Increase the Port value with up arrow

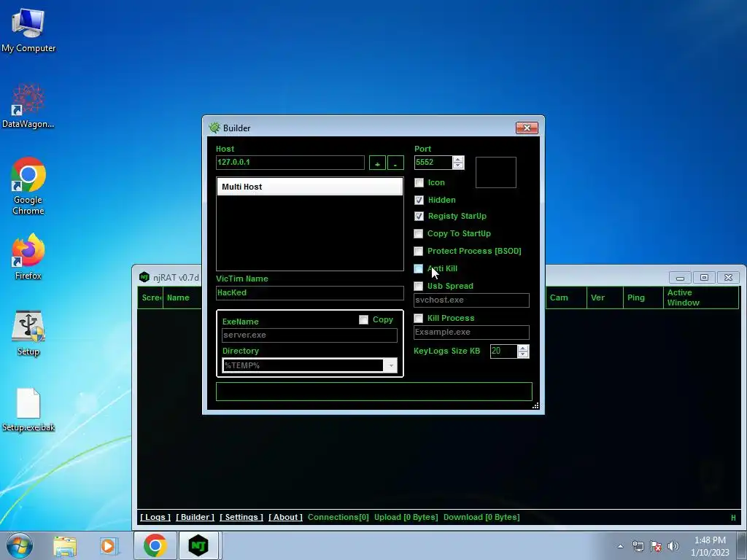458,159
